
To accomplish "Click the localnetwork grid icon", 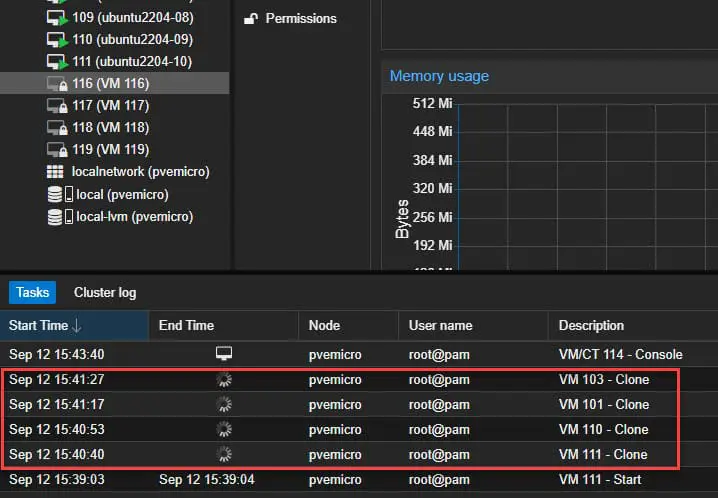I will pyautogui.click(x=56, y=172).
